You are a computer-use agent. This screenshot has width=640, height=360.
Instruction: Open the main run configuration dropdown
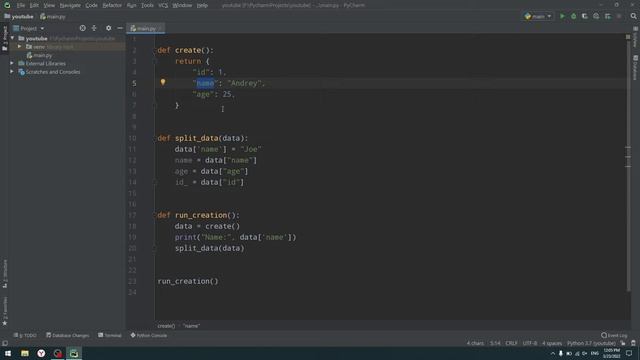coord(538,16)
